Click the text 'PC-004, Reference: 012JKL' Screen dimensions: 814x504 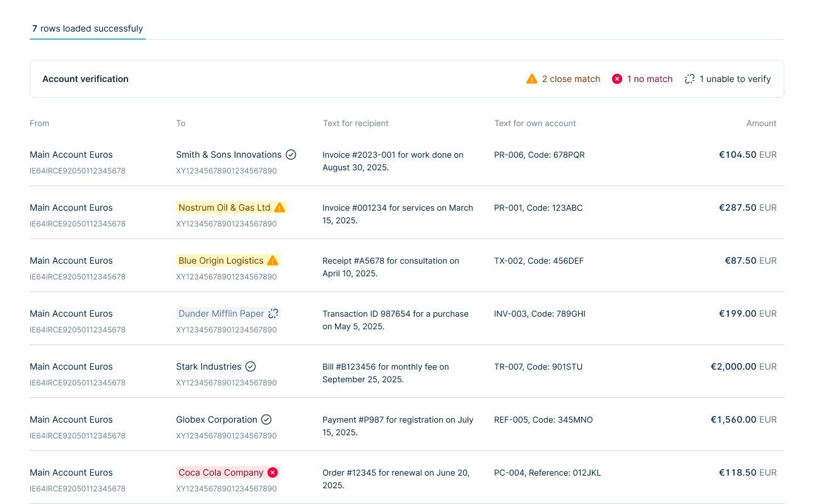[x=548, y=472]
